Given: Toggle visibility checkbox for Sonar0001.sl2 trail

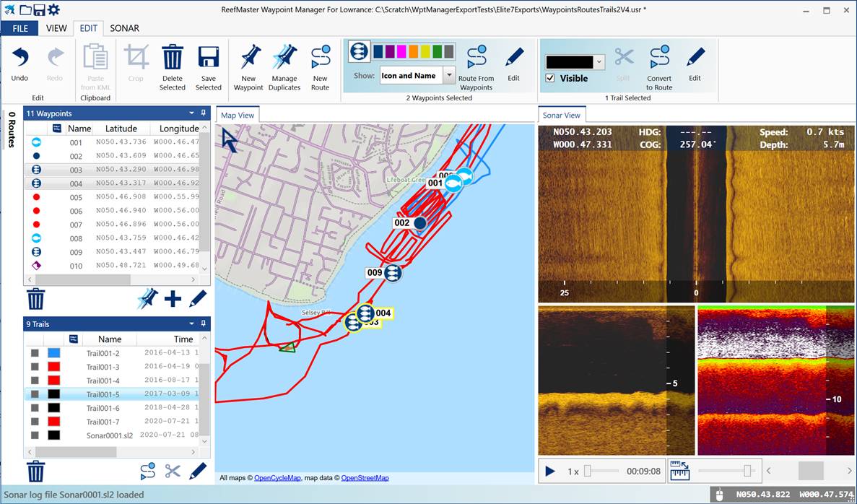Looking at the screenshot, I should pyautogui.click(x=35, y=435).
